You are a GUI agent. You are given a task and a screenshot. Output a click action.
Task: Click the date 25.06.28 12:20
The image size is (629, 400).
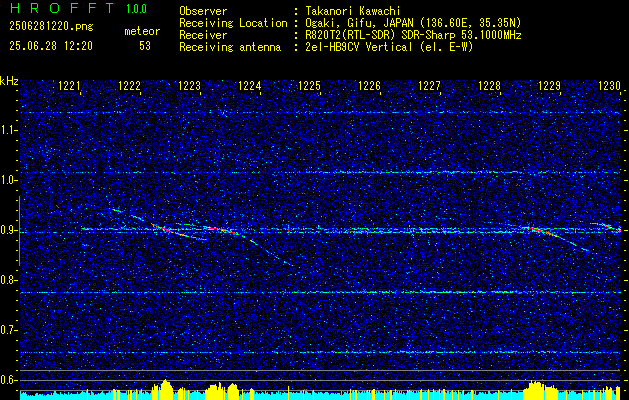click(51, 46)
